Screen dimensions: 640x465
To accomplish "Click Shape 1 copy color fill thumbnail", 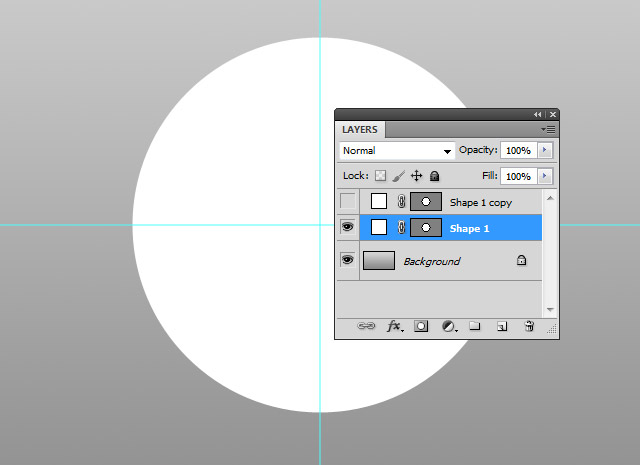I will click(x=379, y=201).
